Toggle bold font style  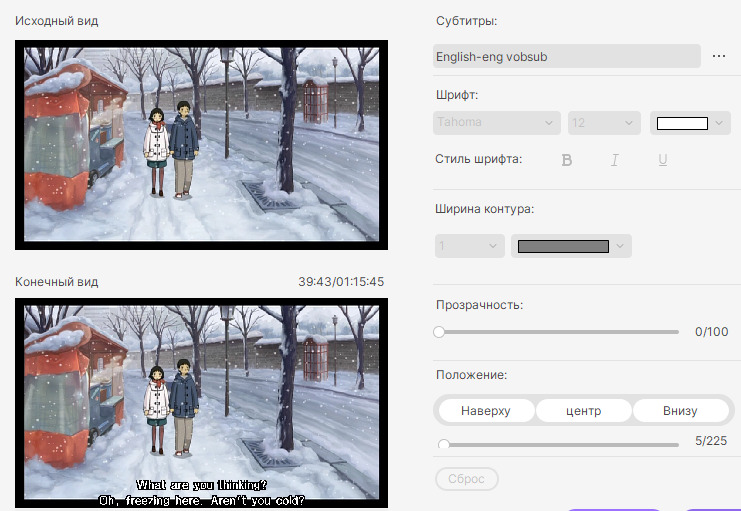[x=567, y=160]
